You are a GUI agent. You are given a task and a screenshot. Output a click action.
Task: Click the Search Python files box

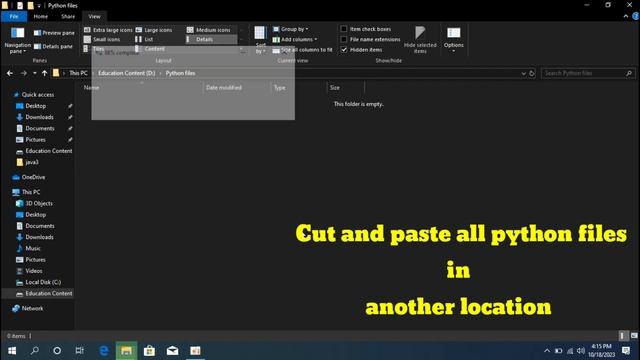[588, 73]
